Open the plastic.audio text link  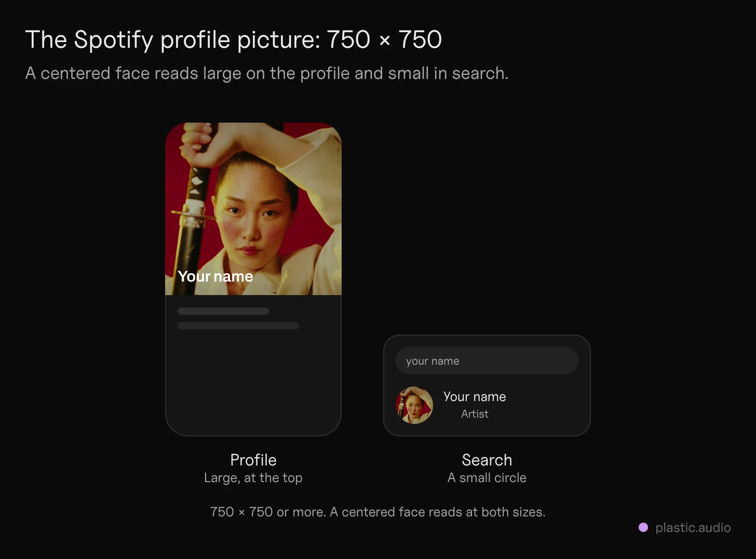693,528
